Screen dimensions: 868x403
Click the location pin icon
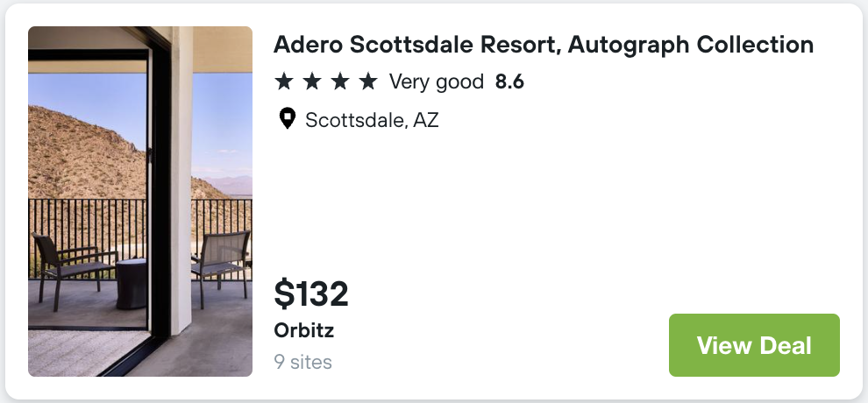pos(287,119)
